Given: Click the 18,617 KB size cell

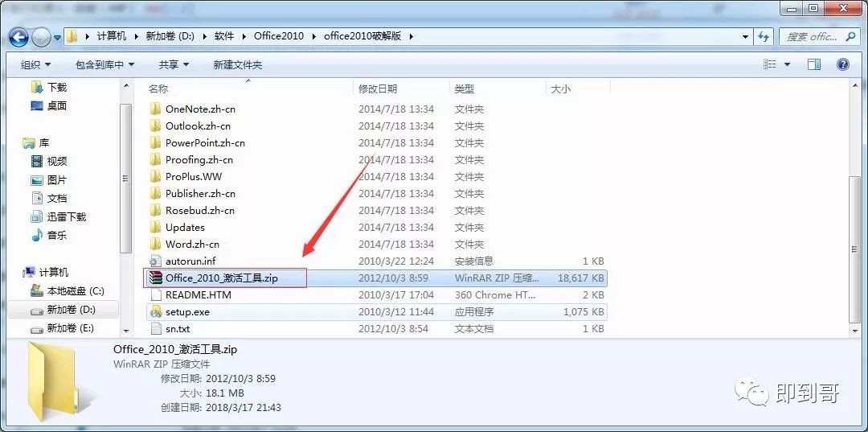Looking at the screenshot, I should click(x=581, y=278).
